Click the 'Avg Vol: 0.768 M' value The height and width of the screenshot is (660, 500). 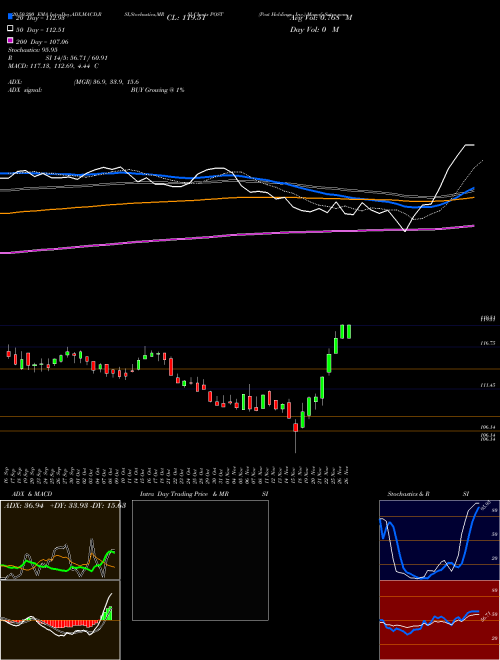click(321, 18)
